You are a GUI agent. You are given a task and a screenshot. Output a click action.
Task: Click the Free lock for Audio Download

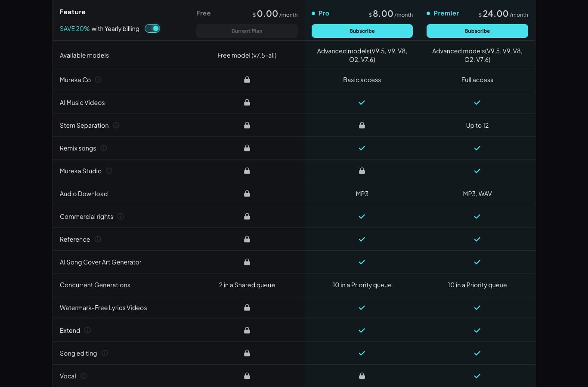tap(247, 193)
